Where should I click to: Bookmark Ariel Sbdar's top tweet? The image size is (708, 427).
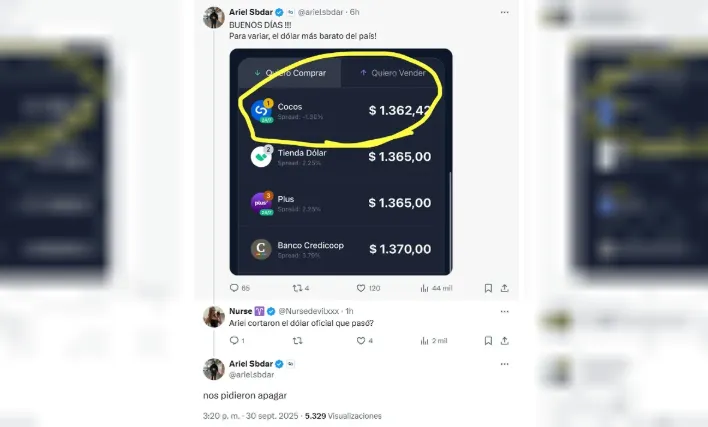(x=488, y=288)
